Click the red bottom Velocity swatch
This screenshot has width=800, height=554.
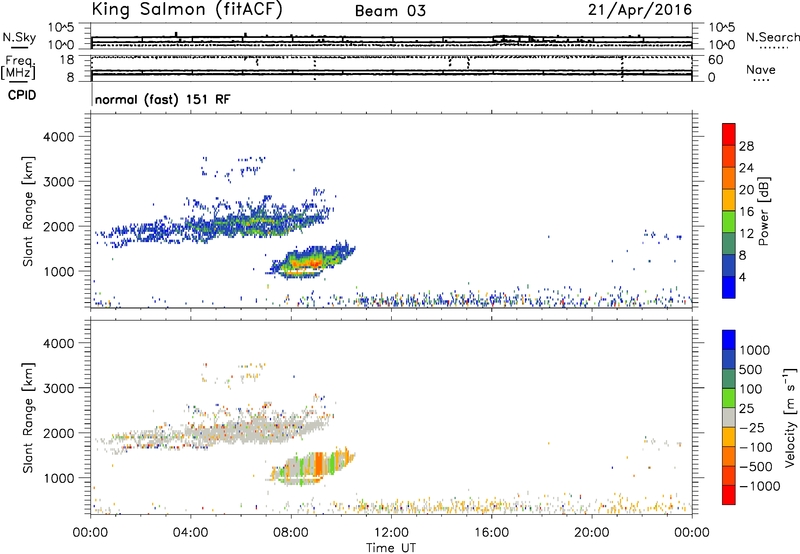(729, 495)
